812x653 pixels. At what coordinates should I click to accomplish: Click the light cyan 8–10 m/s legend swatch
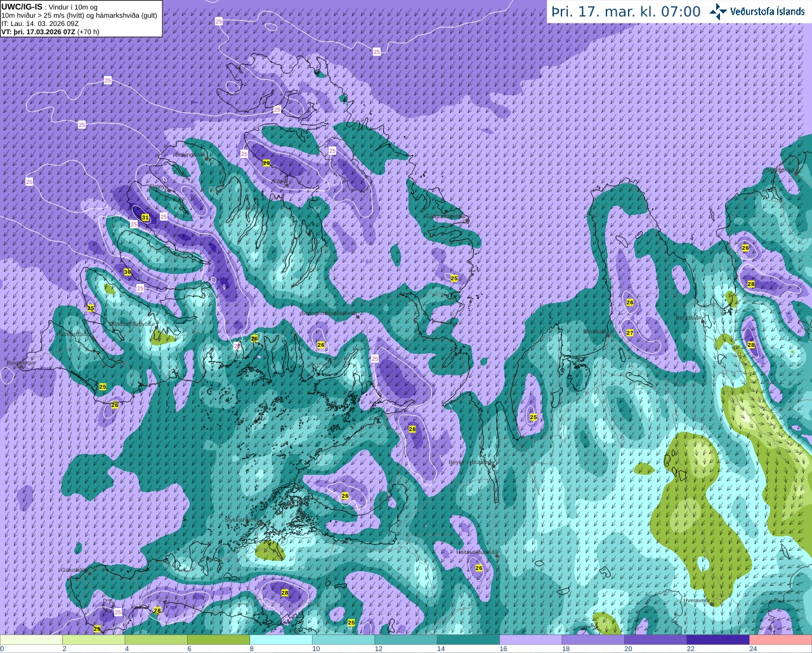(281, 640)
